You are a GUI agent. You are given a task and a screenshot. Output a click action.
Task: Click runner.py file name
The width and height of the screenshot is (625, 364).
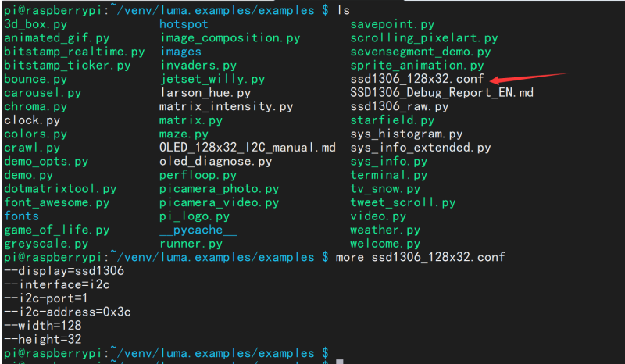tap(191, 244)
